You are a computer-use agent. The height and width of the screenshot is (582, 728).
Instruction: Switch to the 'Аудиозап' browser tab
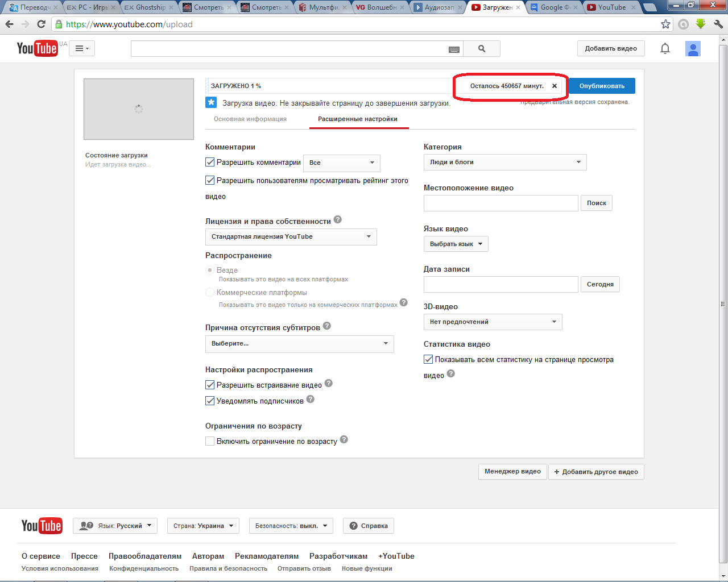coord(437,7)
